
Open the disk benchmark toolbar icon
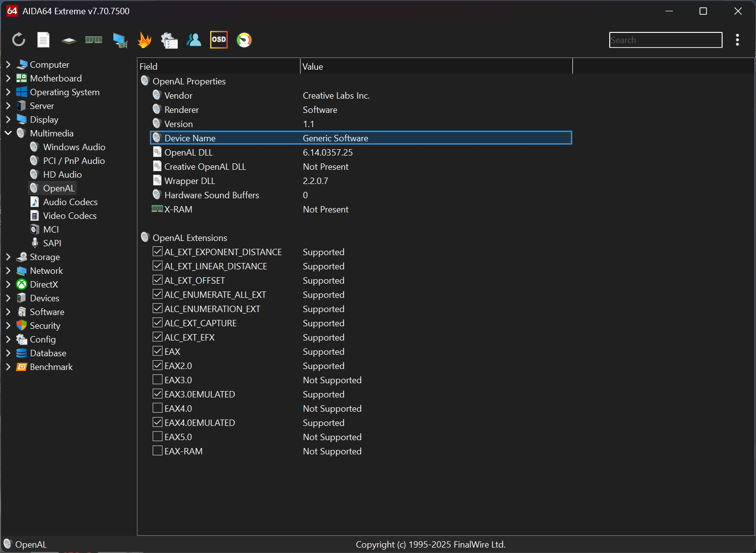69,40
